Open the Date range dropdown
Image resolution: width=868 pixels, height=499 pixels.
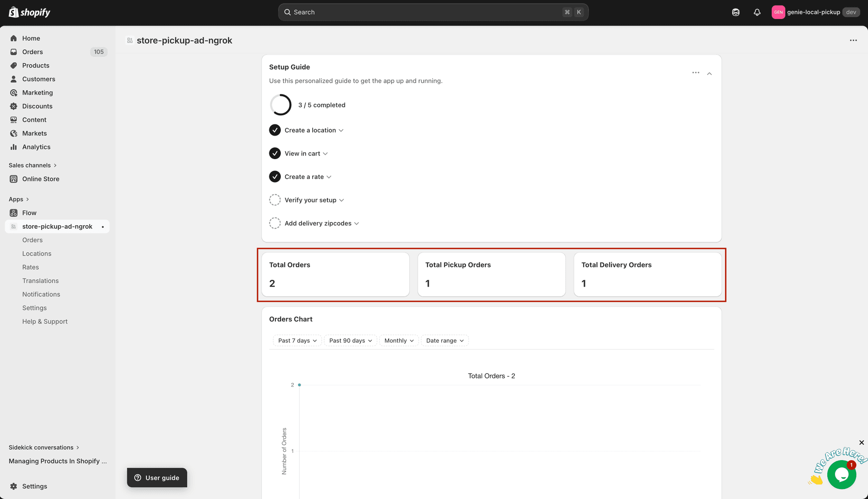coord(444,340)
